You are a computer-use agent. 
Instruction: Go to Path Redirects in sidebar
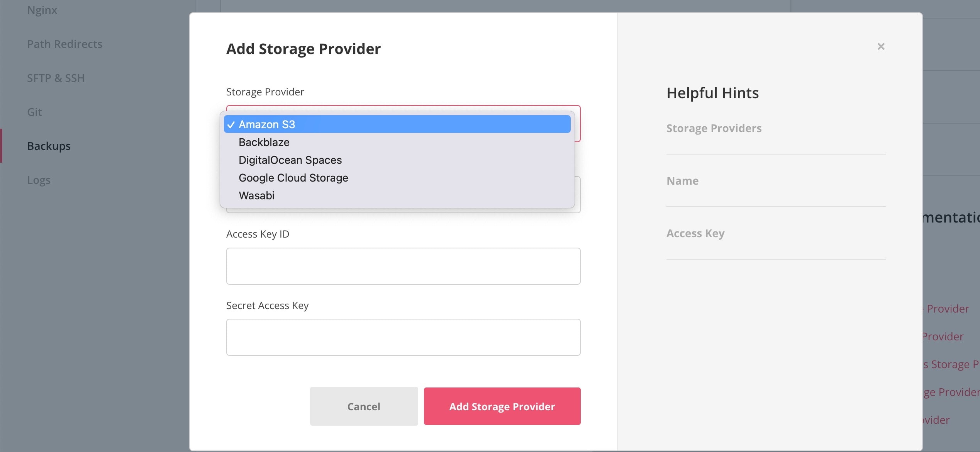[x=64, y=44]
